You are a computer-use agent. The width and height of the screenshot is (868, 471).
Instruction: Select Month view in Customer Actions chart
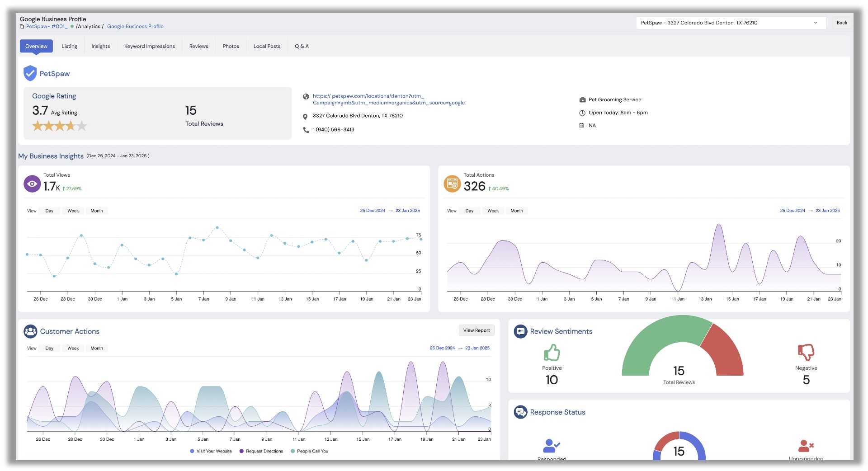coord(97,349)
